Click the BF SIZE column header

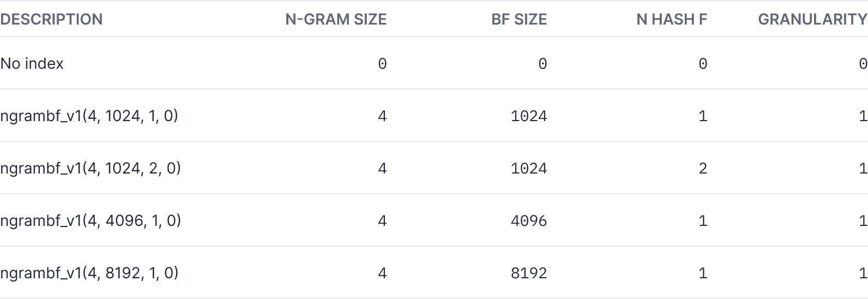pos(519,19)
